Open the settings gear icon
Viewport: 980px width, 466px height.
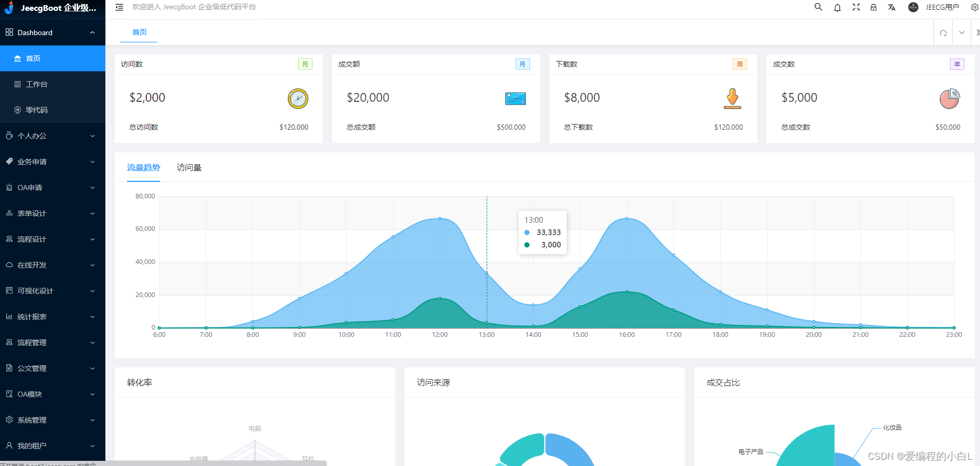[974, 7]
